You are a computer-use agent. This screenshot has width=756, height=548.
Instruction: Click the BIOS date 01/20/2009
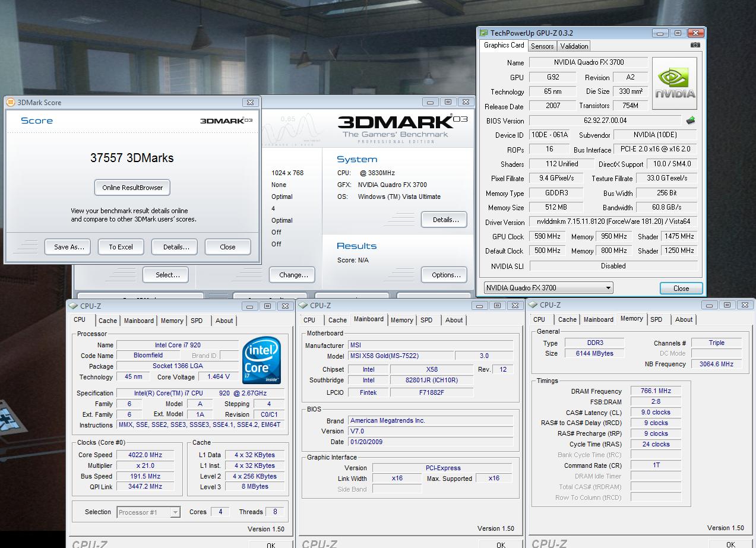[x=431, y=442]
